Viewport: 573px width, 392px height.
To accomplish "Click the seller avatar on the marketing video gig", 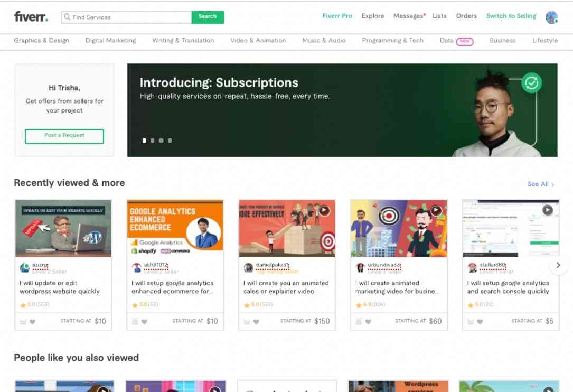I will (360, 268).
